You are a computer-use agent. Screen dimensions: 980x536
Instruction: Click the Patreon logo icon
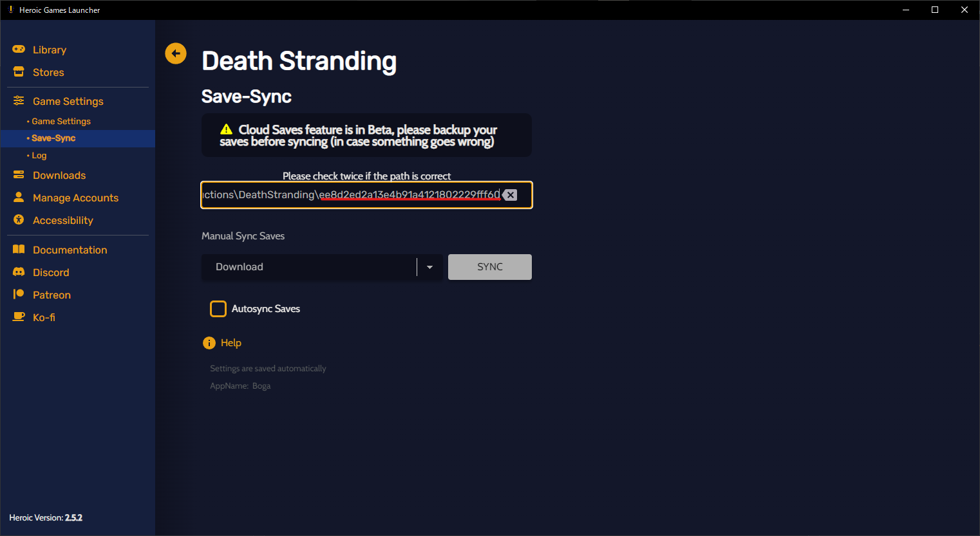pyautogui.click(x=19, y=295)
